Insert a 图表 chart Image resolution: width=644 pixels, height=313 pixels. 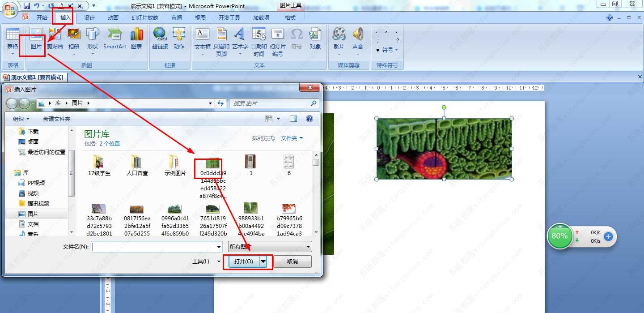pyautogui.click(x=136, y=39)
